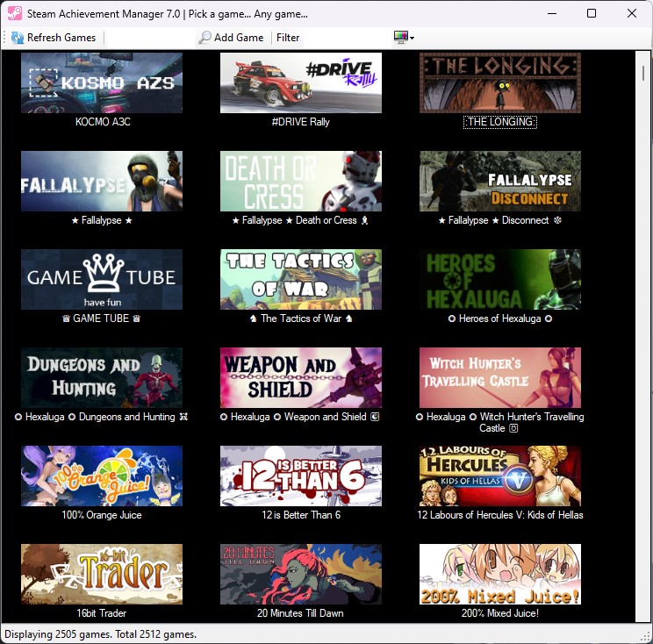This screenshot has height=644, width=653.
Task: Open the Filter menu
Action: point(288,38)
